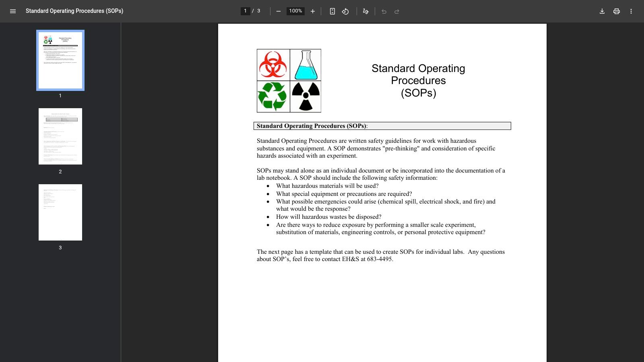Select page 1 thumbnail
Screen dimensions: 644x362
pos(60,60)
